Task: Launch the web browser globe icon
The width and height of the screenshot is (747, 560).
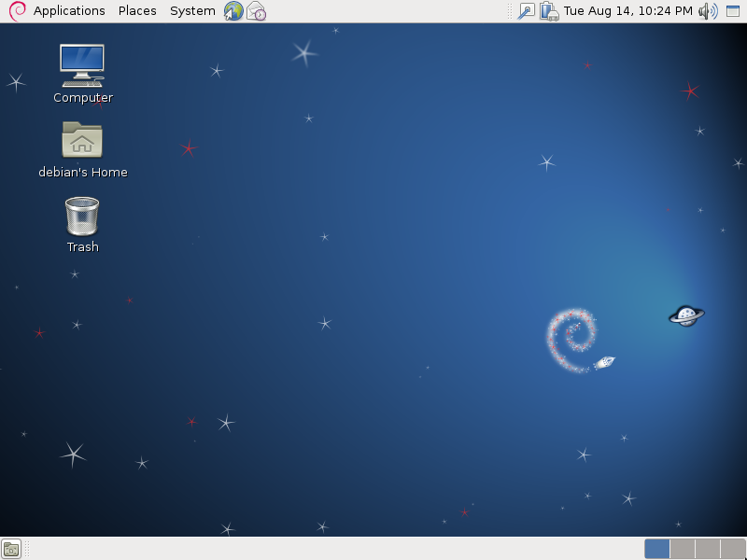Action: [234, 11]
